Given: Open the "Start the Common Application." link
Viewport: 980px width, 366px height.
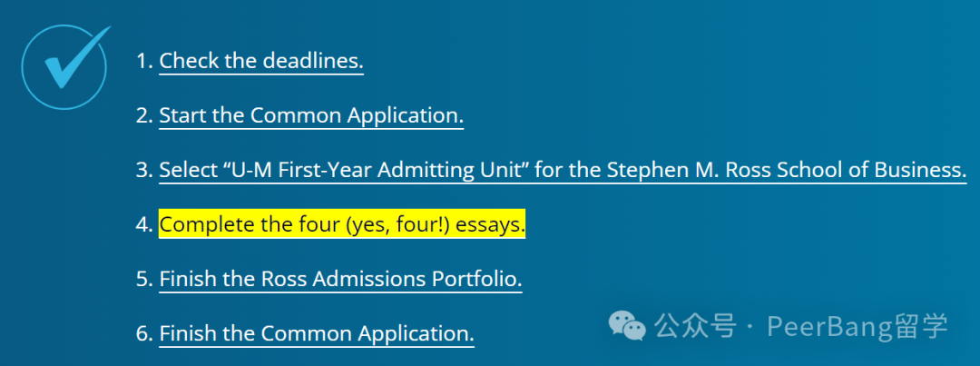Looking at the screenshot, I should tap(311, 115).
